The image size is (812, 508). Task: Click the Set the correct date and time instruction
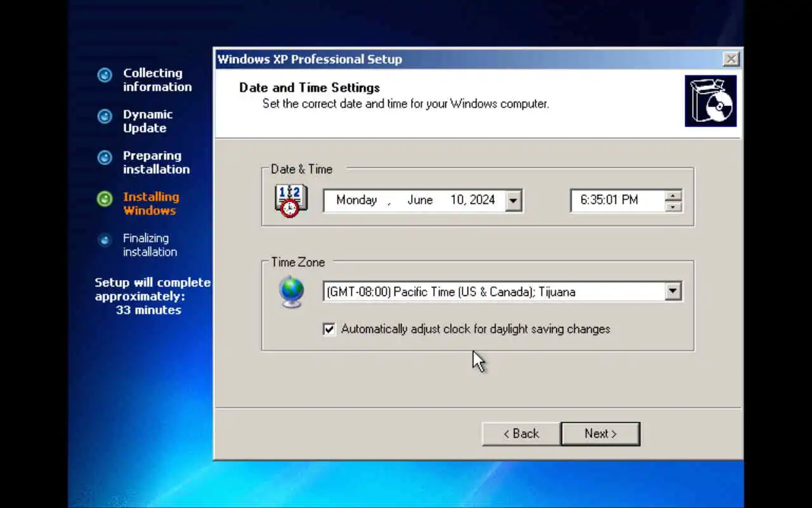[406, 104]
